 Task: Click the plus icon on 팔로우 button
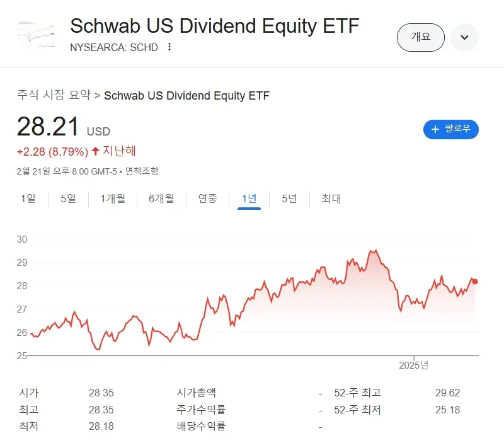coord(435,129)
